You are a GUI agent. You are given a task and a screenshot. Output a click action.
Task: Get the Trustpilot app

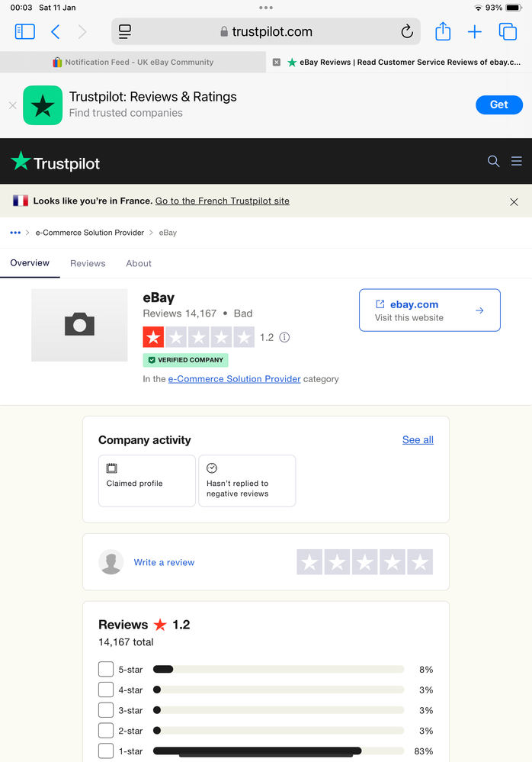[499, 105]
